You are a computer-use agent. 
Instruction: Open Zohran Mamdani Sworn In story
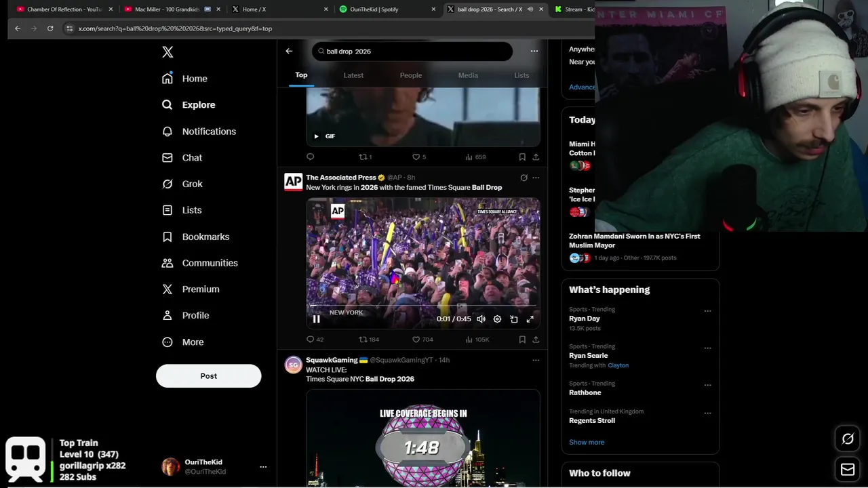640,247
